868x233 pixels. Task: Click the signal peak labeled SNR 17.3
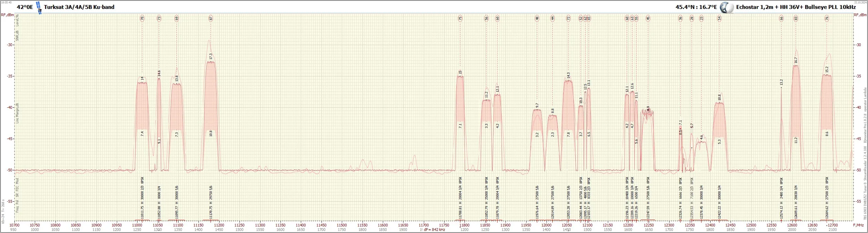click(211, 56)
